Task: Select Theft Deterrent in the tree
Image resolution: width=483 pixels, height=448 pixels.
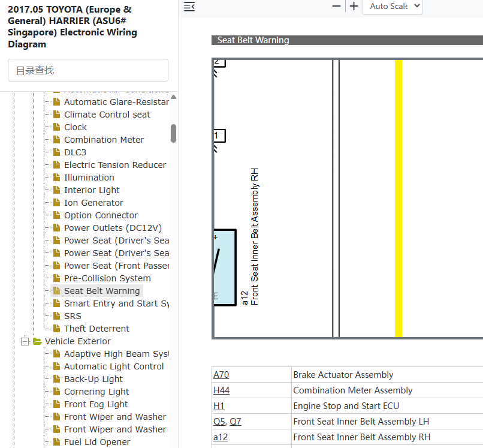Action: (x=96, y=329)
